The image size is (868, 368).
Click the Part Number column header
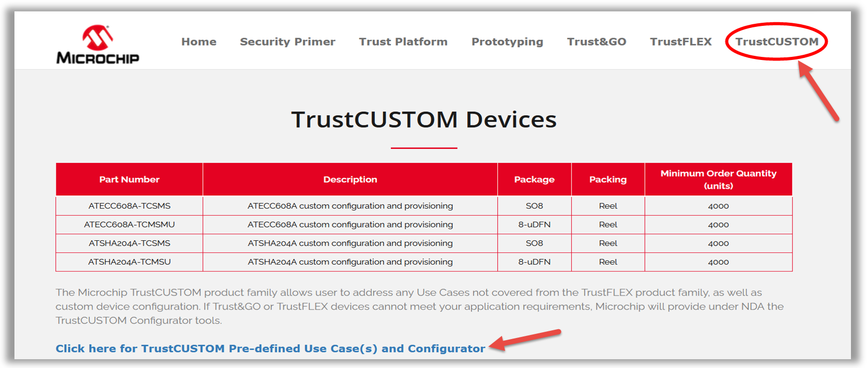[x=129, y=179]
